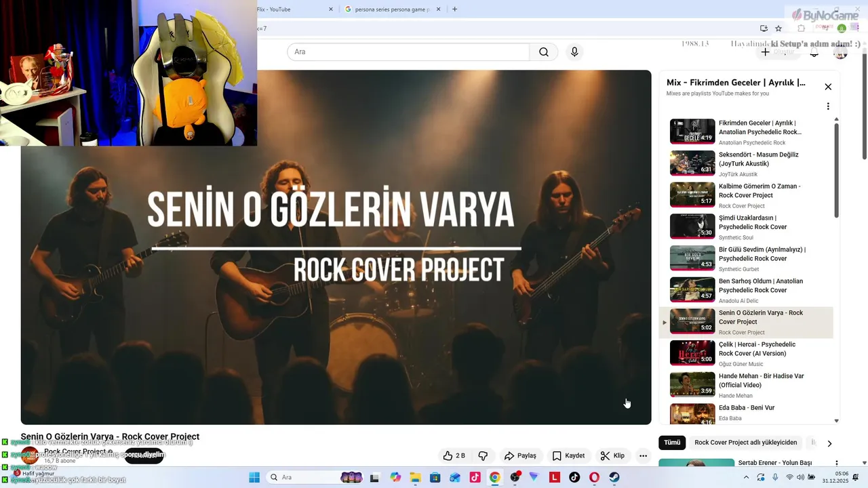Start voice search with microphone icon
This screenshot has width=868, height=488.
(574, 52)
